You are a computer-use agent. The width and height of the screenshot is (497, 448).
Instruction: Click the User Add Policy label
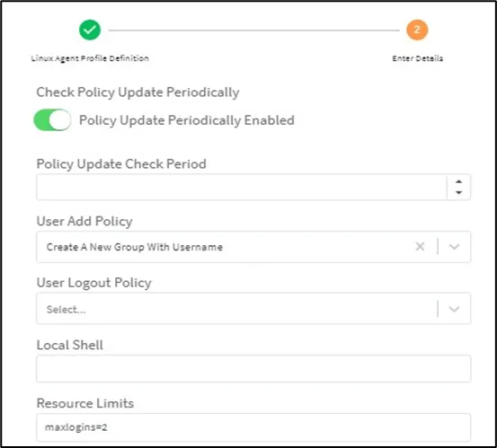coord(84,222)
